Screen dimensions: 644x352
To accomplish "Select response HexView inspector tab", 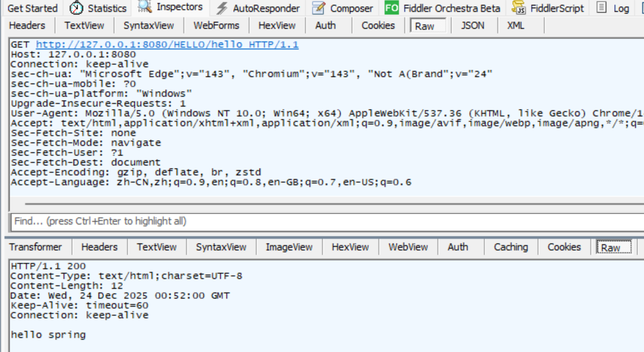I will click(351, 247).
